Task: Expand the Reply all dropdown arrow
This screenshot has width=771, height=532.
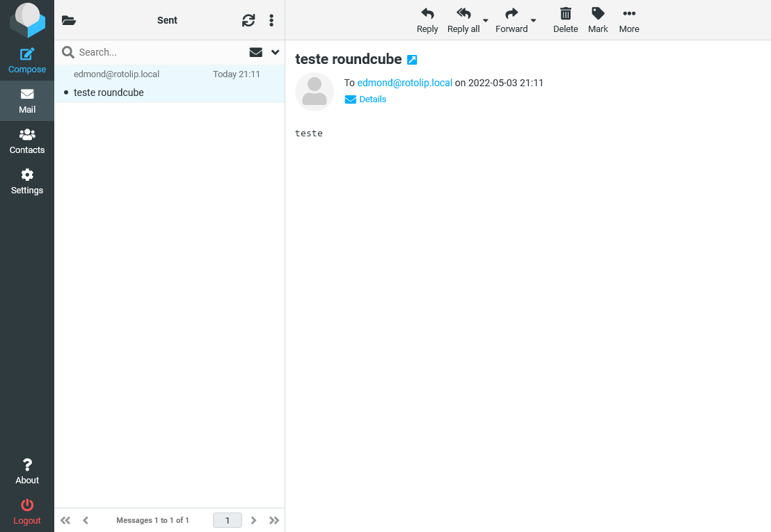Action: pyautogui.click(x=486, y=21)
